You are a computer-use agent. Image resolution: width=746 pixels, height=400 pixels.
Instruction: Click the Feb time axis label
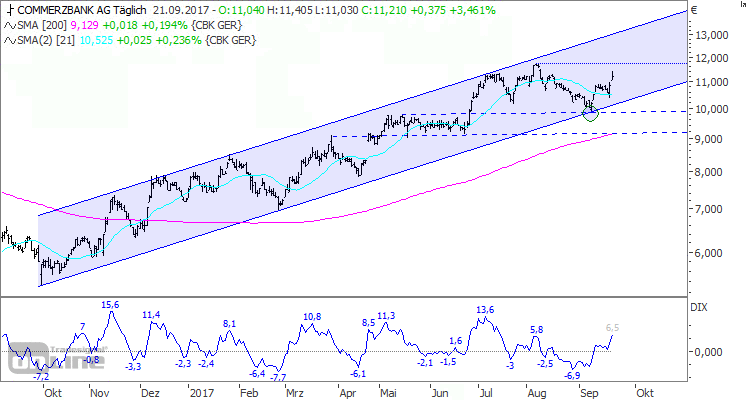249,393
